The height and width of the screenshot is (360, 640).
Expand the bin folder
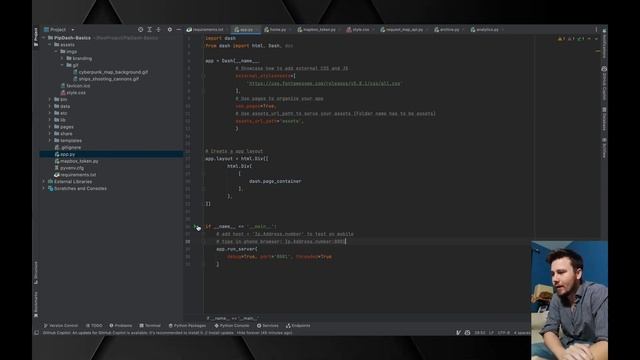(x=50, y=99)
